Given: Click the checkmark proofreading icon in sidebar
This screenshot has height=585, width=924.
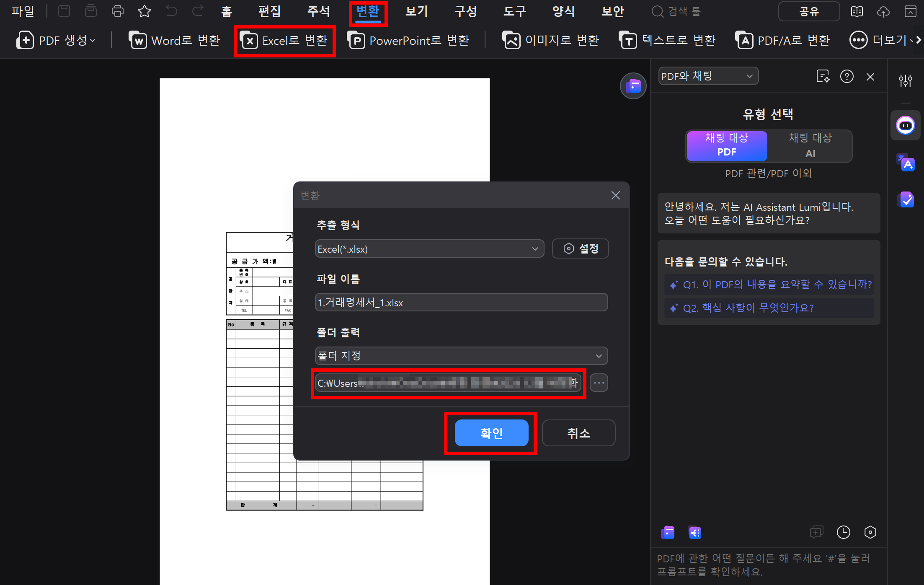Looking at the screenshot, I should click(905, 199).
